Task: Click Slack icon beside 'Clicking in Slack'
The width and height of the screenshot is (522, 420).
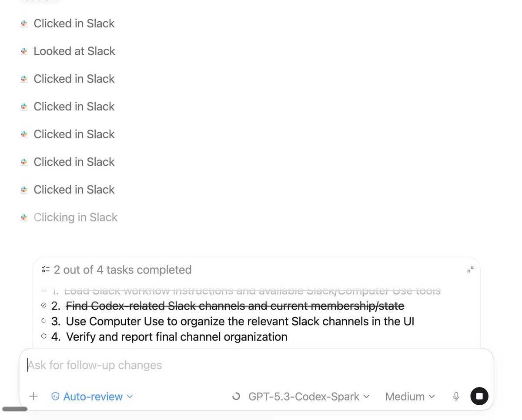Action: pos(24,217)
